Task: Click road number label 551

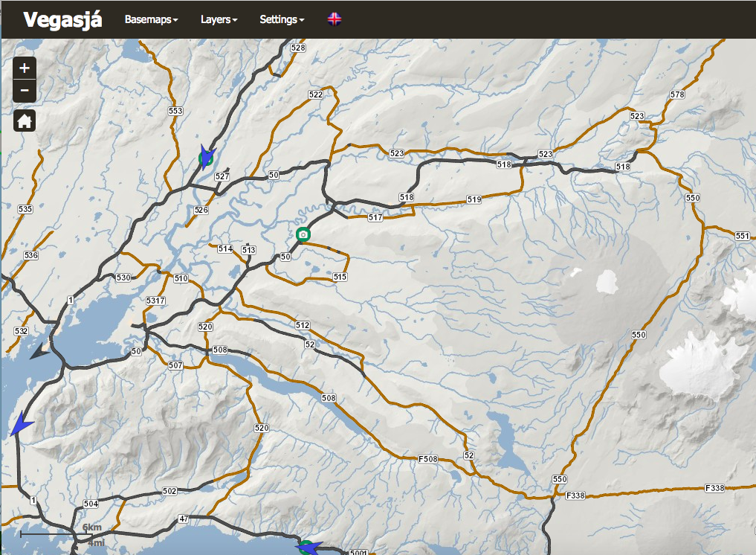Action: (743, 236)
